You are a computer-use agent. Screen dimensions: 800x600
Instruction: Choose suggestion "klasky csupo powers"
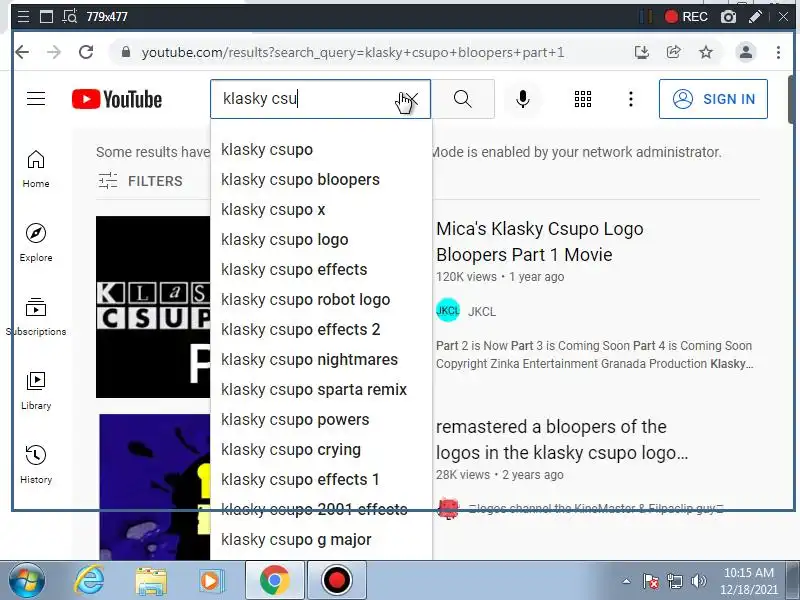[x=321, y=419]
